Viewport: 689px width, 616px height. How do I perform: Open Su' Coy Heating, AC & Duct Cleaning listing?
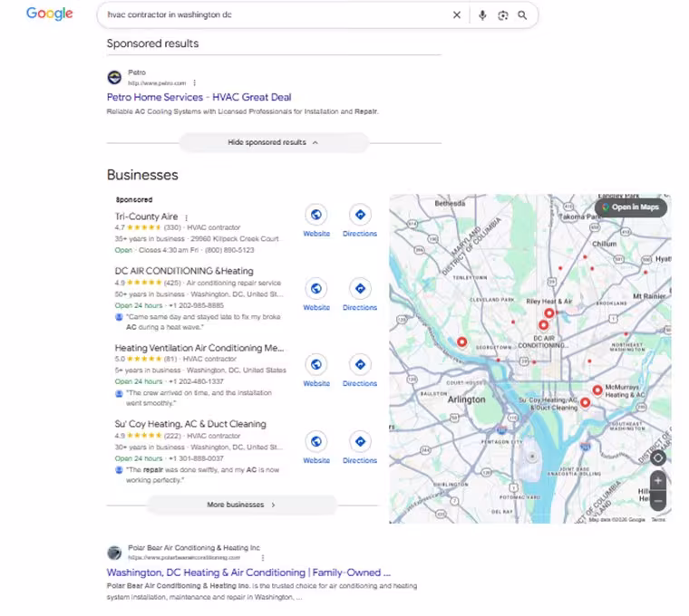pos(190,424)
